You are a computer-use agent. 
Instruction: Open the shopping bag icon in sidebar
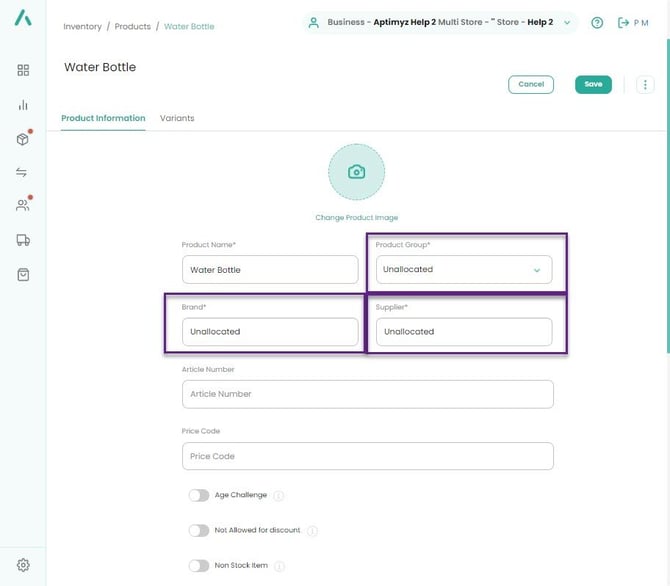point(23,274)
